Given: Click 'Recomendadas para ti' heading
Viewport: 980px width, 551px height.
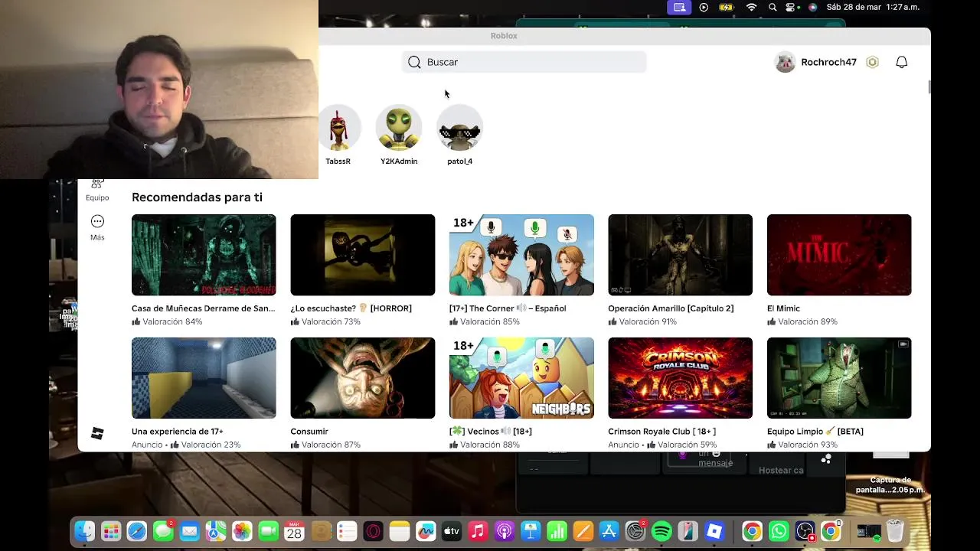Looking at the screenshot, I should (x=197, y=197).
